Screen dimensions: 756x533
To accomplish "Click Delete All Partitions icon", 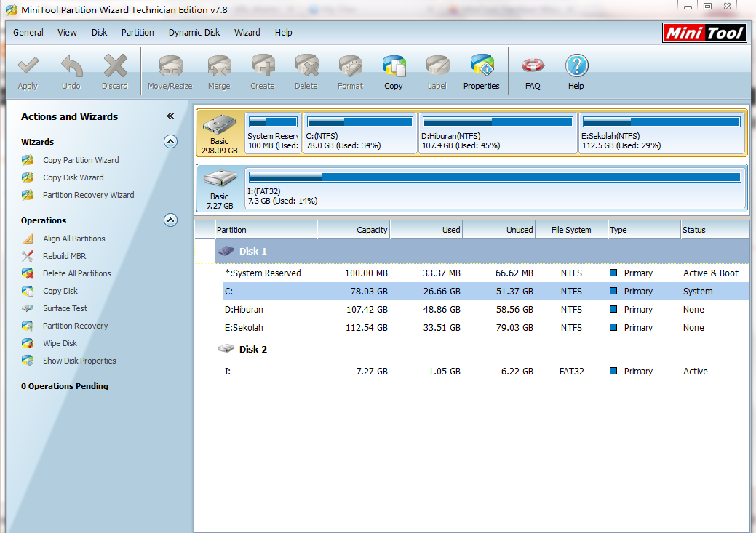I will click(x=28, y=273).
